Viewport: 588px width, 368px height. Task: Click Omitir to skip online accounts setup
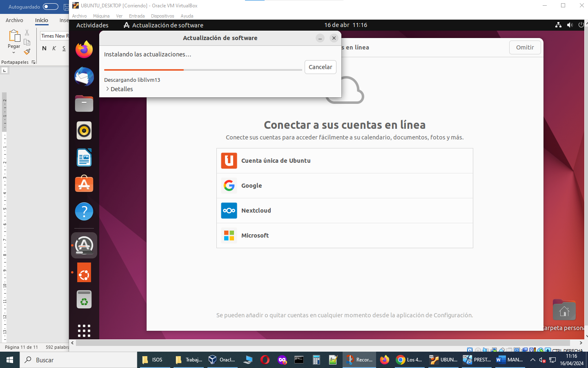525,47
